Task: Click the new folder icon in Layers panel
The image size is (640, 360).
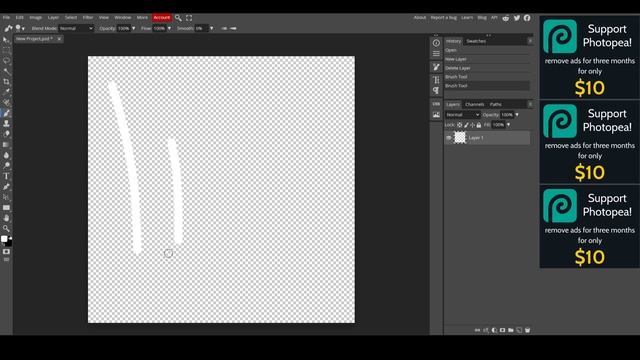Action: click(511, 330)
